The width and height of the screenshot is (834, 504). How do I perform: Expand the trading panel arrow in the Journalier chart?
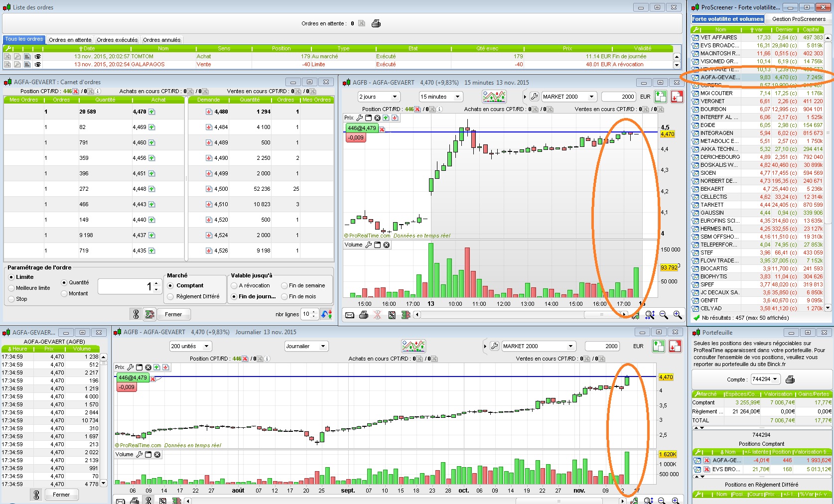pos(485,346)
